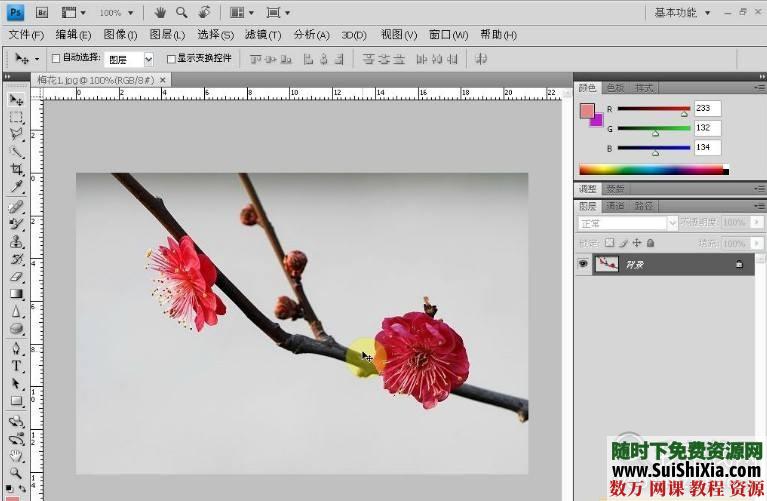Select the Rectangle shape tool
This screenshot has width=767, height=501.
16,401
